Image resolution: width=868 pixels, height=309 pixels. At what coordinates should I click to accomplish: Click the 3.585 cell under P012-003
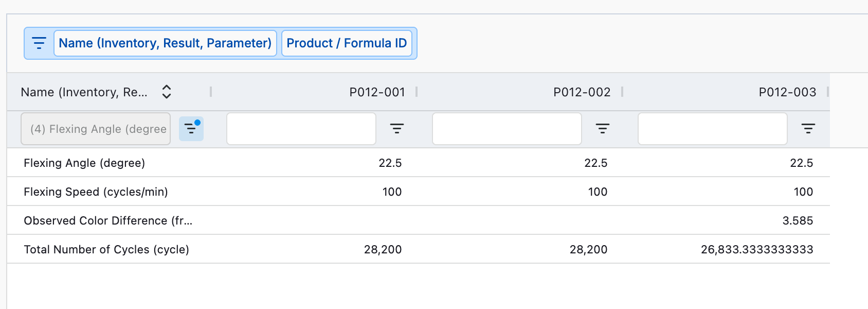[798, 220]
